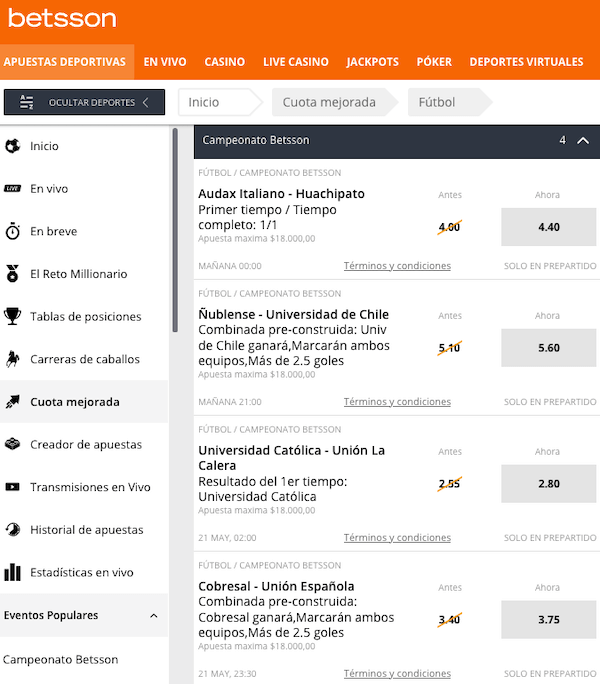Viewport: 600px width, 684px height.
Task: Click the MAÑANA 21:00 match time
Action: [230, 401]
